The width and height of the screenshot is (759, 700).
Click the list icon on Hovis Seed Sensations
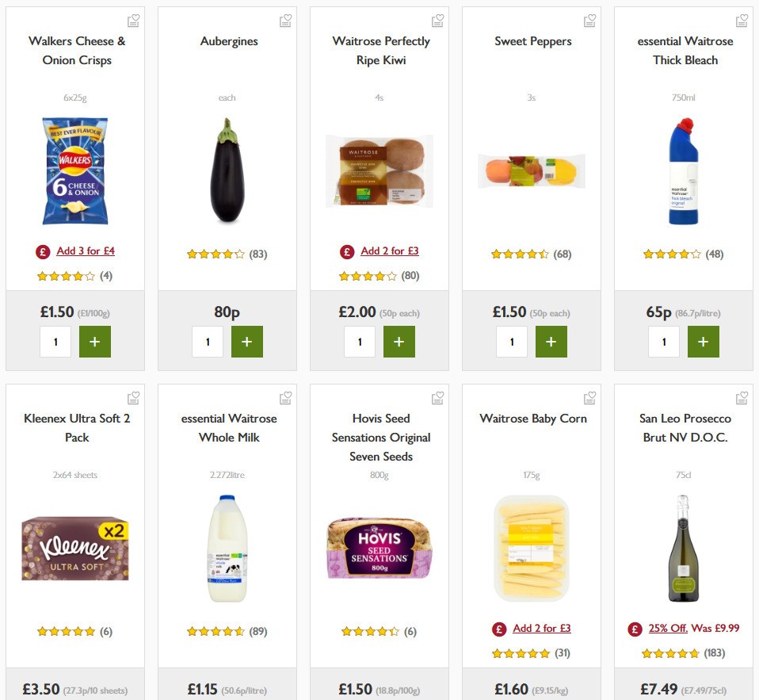pos(437,397)
